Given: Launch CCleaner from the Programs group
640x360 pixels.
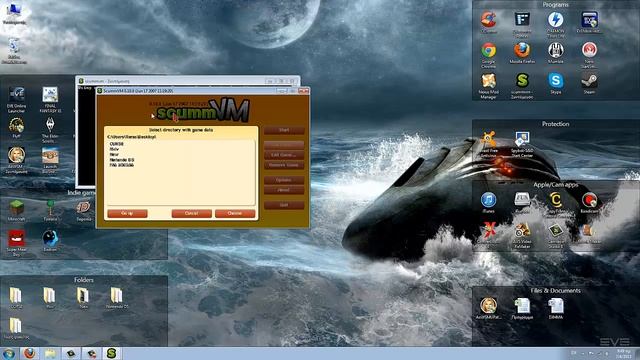Looking at the screenshot, I should click(488, 22).
